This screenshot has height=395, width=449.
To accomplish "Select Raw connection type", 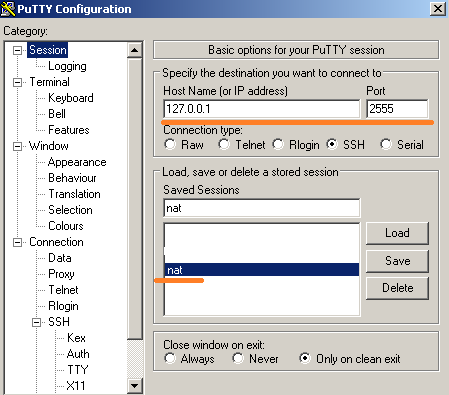I will pyautogui.click(x=170, y=144).
